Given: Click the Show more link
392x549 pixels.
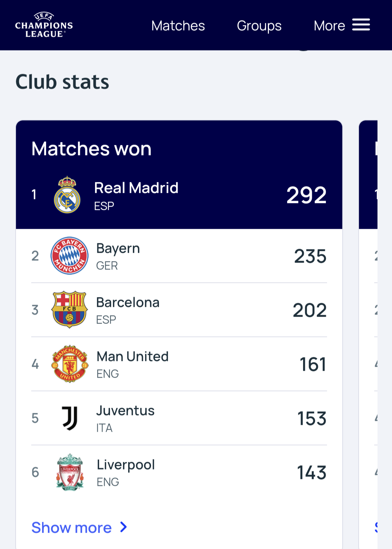Looking at the screenshot, I should (x=72, y=528).
